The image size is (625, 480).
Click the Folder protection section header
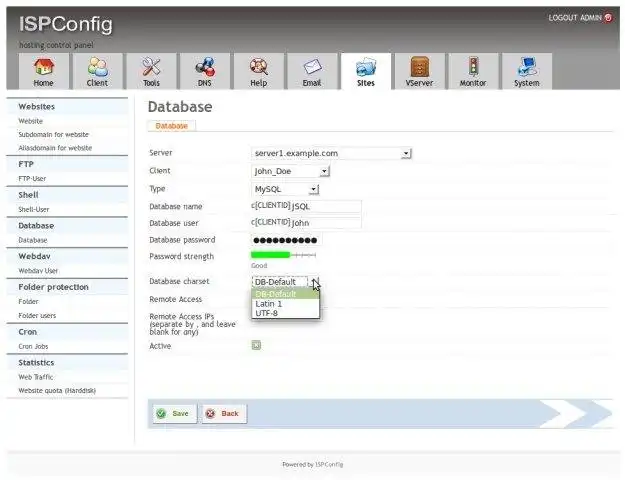pos(67,287)
